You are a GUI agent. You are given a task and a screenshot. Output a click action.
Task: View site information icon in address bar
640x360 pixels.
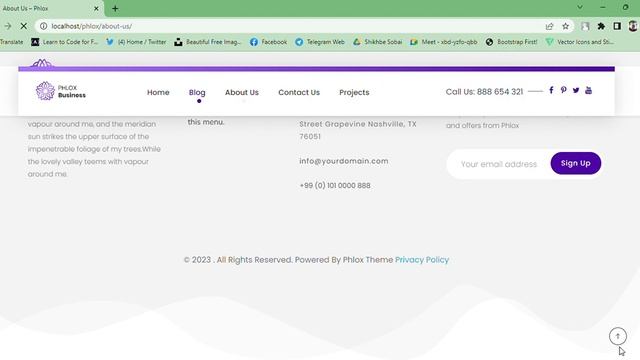43,26
